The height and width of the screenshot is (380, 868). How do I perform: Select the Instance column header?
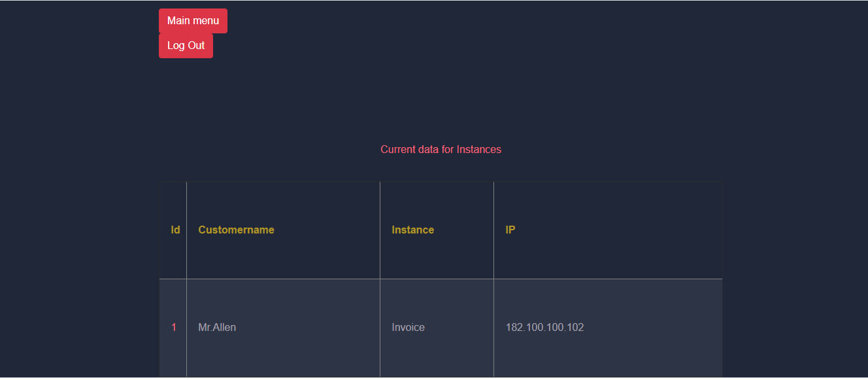click(x=412, y=230)
